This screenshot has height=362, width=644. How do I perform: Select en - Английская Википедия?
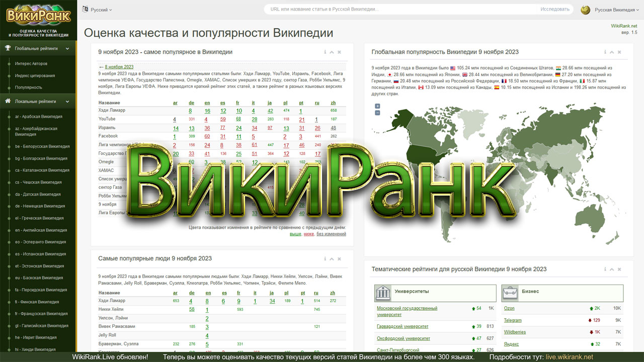coord(41,230)
